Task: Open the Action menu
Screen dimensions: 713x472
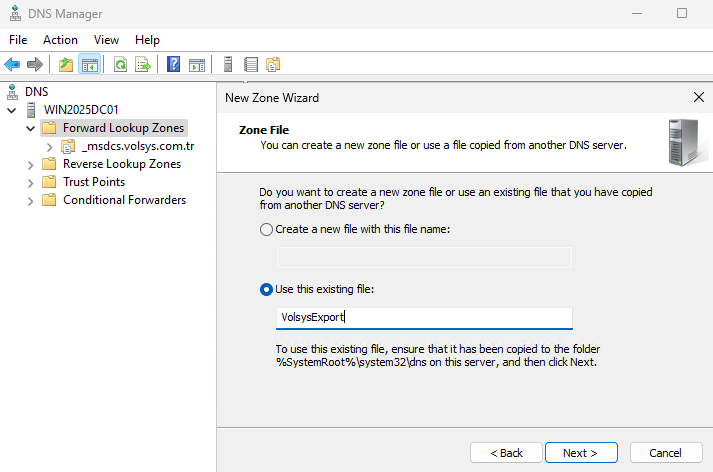Action: tap(60, 40)
